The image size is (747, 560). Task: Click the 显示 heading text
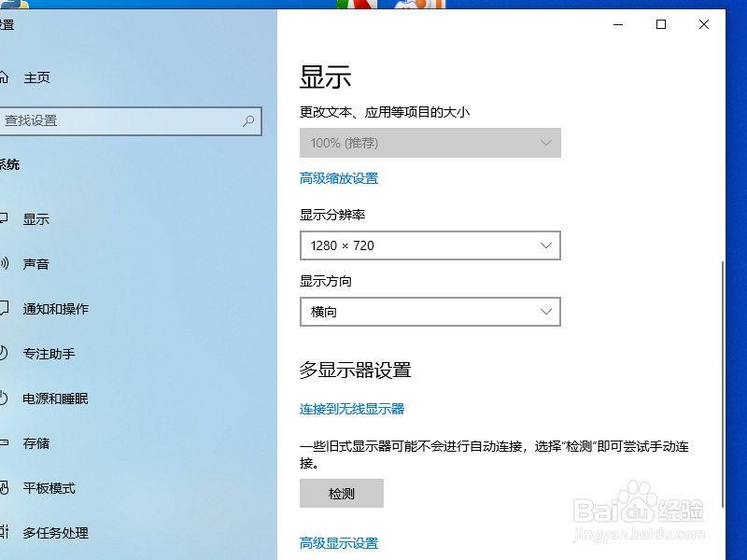tap(325, 77)
